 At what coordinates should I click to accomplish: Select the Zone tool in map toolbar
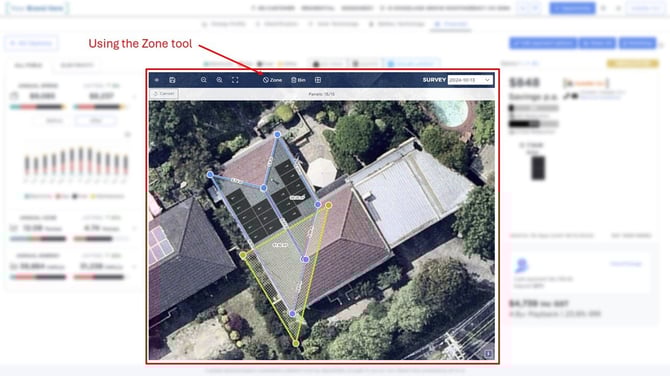point(272,80)
